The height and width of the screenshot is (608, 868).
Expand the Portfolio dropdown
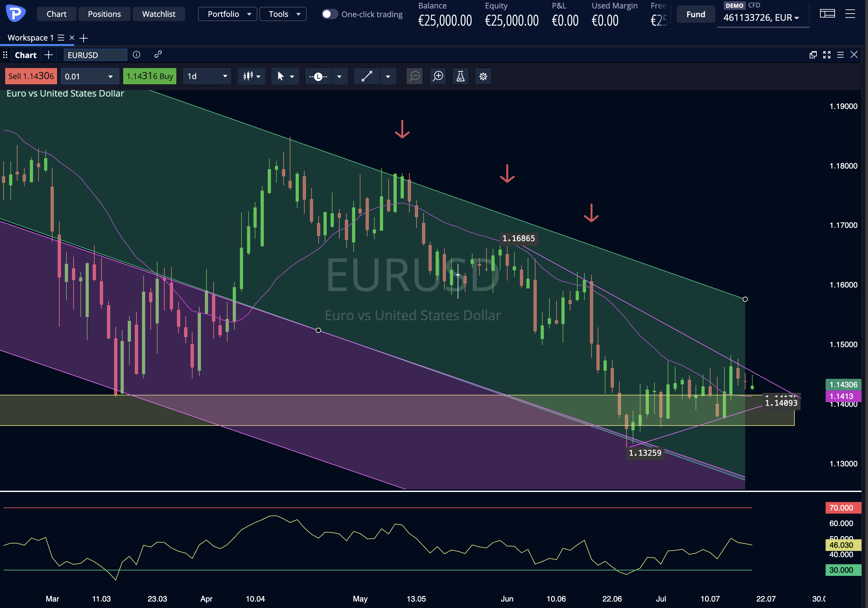tap(228, 14)
